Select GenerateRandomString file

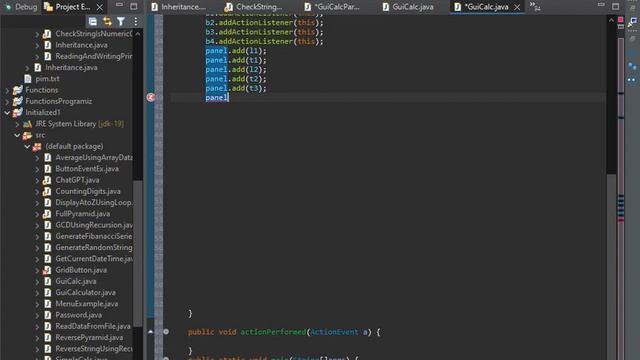[x=94, y=248]
